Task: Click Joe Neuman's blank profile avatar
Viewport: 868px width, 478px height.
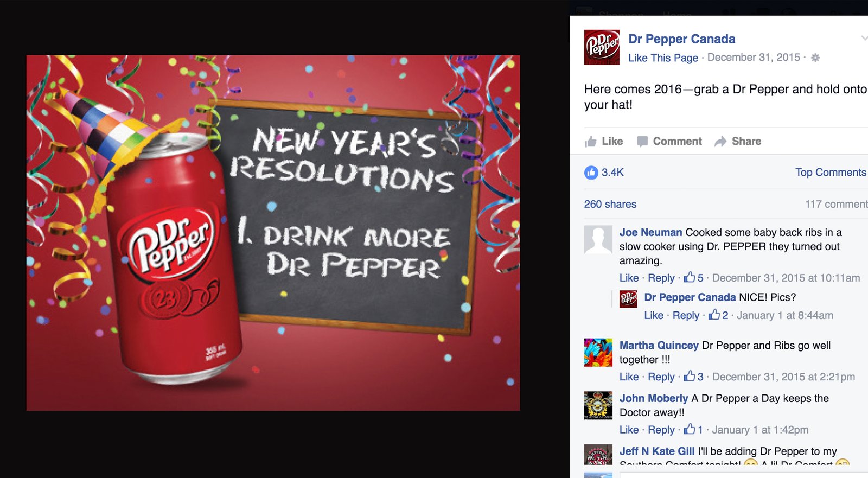Action: 598,240
